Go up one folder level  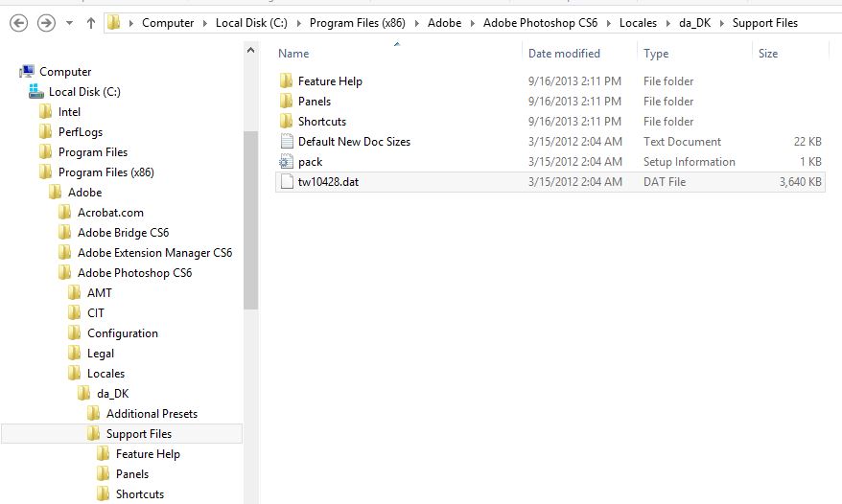(x=91, y=23)
